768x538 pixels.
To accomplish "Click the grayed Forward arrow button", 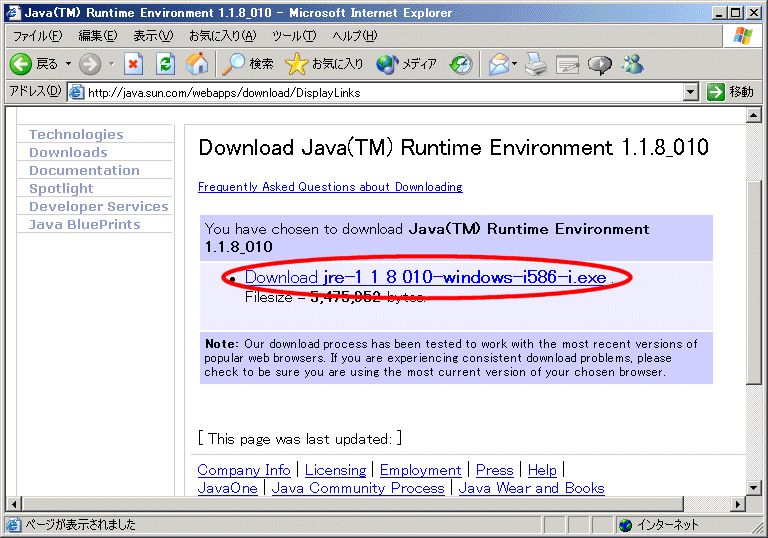I will (90, 64).
